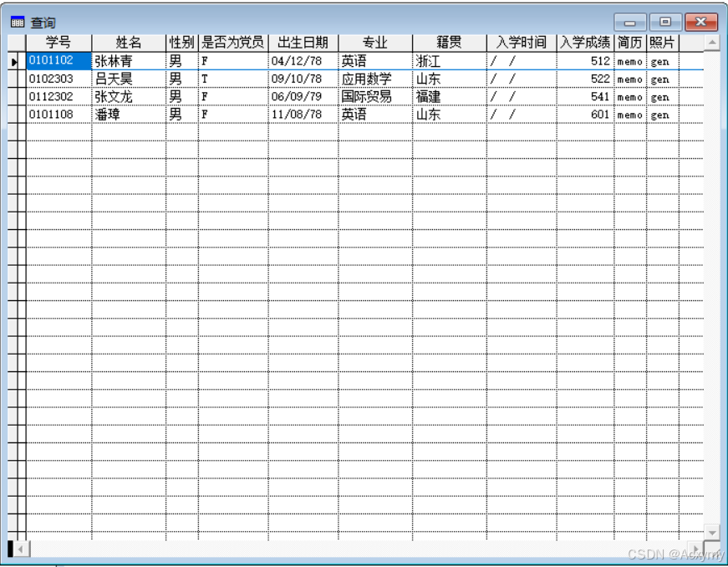728x567 pixels.
Task: Select the name cell 吕天昊
Action: coord(129,79)
